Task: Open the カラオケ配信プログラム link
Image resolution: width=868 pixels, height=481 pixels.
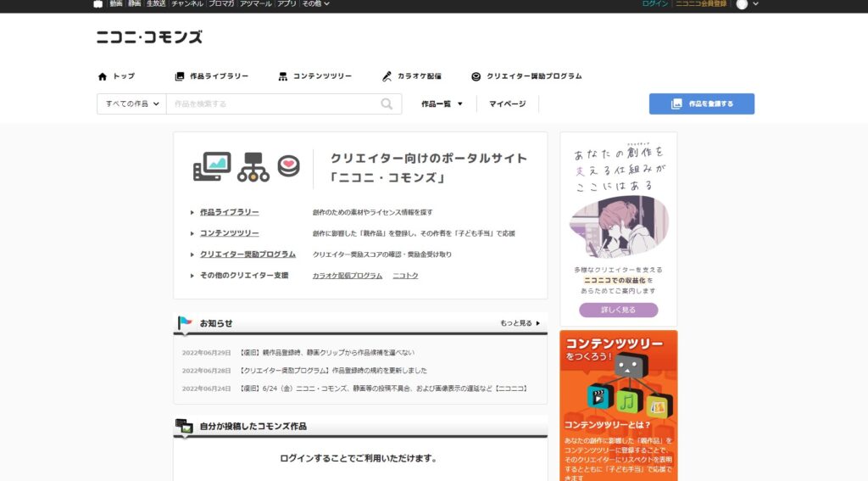Action: tap(347, 276)
